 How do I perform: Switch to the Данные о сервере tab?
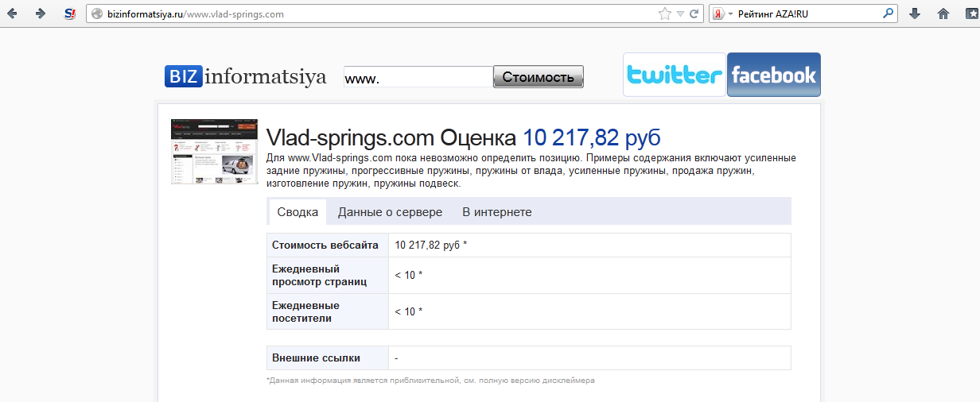point(390,212)
